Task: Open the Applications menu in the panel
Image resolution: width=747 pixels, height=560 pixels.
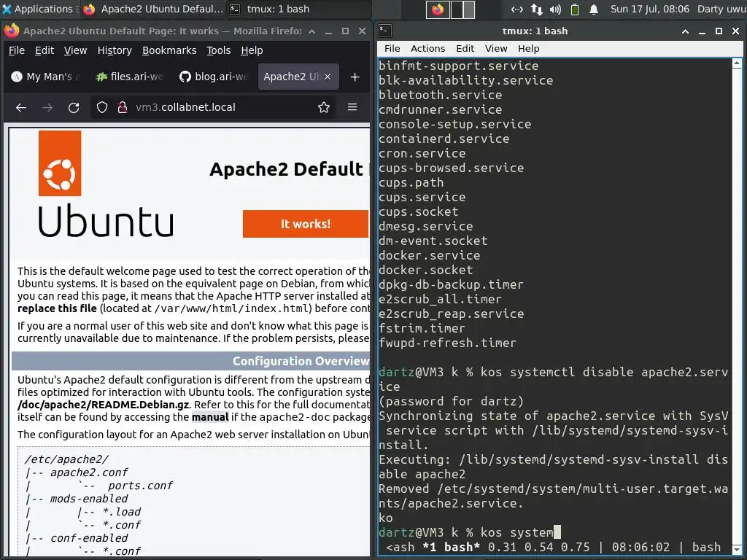Action: click(40, 9)
